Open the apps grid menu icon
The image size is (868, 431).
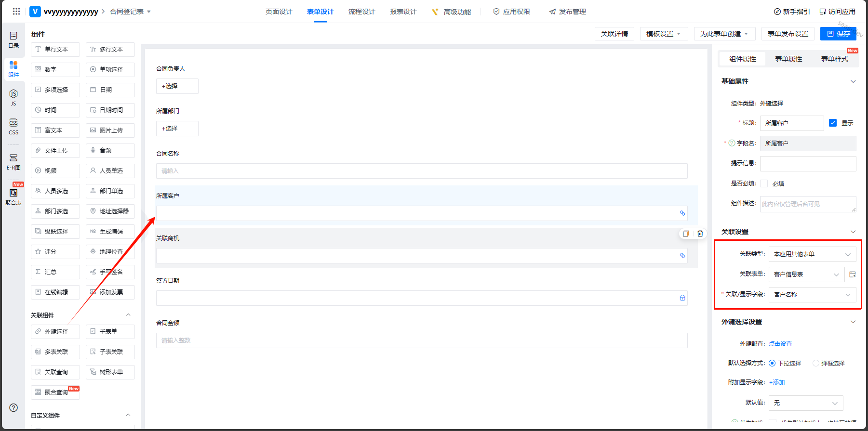point(16,12)
